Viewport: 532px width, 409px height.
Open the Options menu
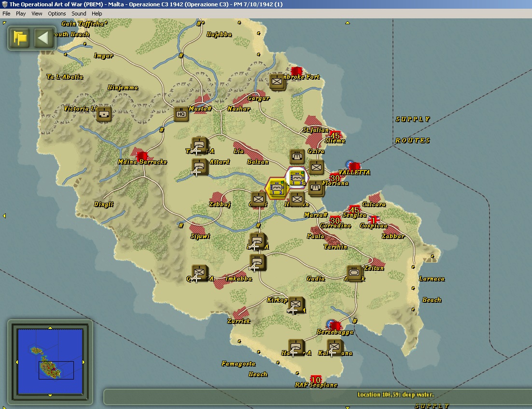click(56, 14)
